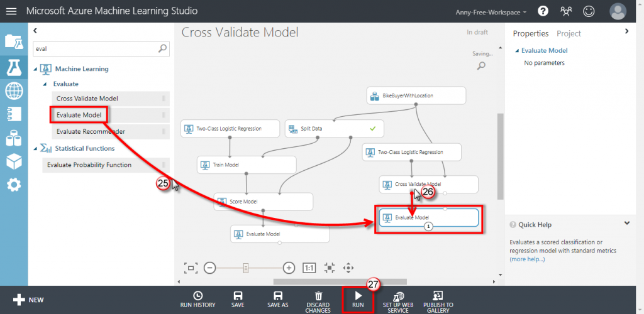The width and height of the screenshot is (644, 314).
Task: Open the Settings gear icon in sidebar
Action: pos(14,185)
